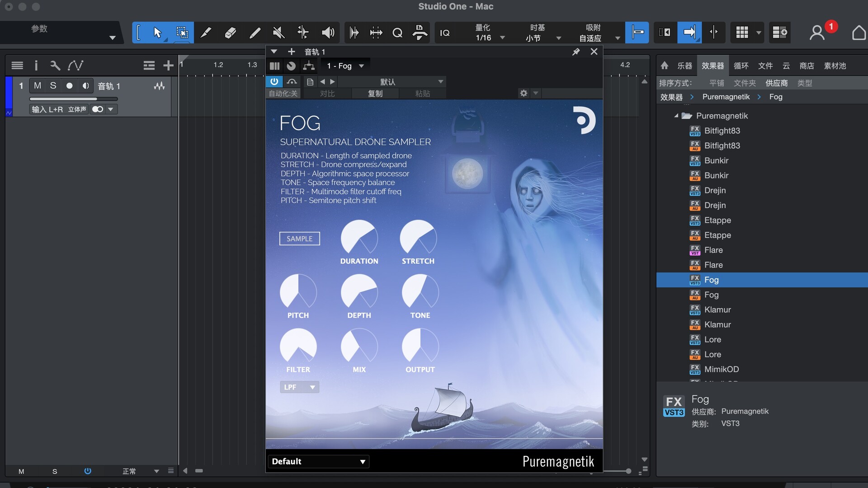This screenshot has height=488, width=868.
Task: Switch to the 乐器 browser tab
Action: (685, 66)
